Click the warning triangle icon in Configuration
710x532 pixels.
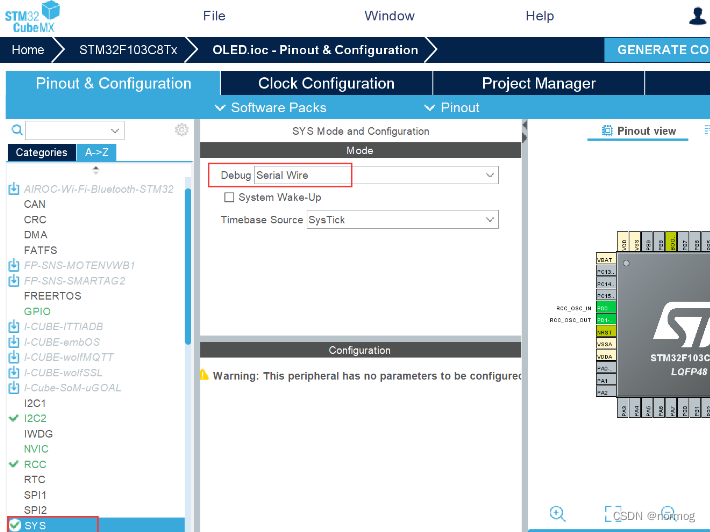pos(204,375)
